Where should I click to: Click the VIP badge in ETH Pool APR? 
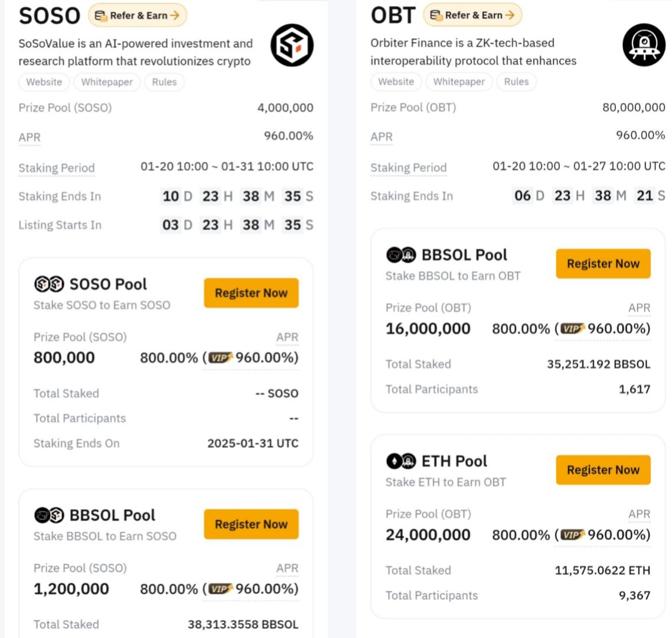(x=572, y=535)
